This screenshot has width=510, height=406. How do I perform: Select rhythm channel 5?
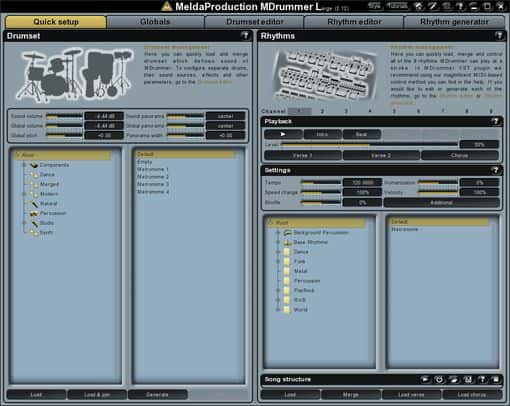coord(394,111)
